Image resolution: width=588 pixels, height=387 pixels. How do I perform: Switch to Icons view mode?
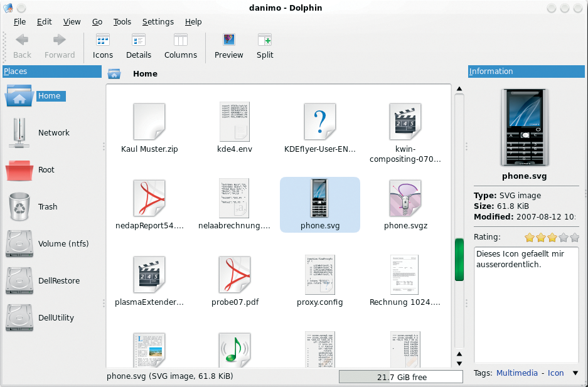point(103,46)
